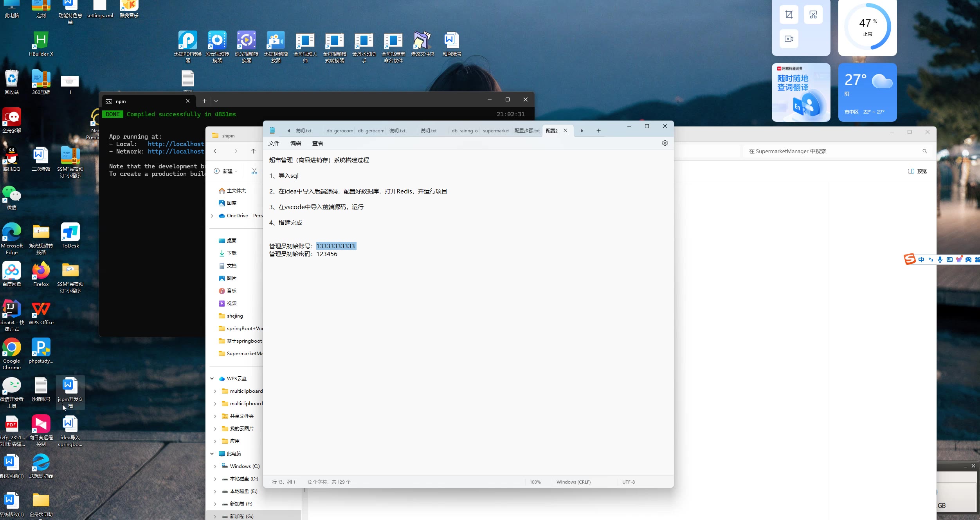980x520 pixels.
Task: Toggle Sogou 中 Chinese/English input mode
Action: click(921, 260)
